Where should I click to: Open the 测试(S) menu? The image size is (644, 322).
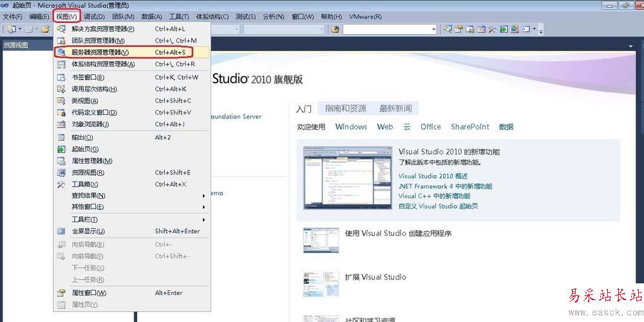pyautogui.click(x=245, y=17)
